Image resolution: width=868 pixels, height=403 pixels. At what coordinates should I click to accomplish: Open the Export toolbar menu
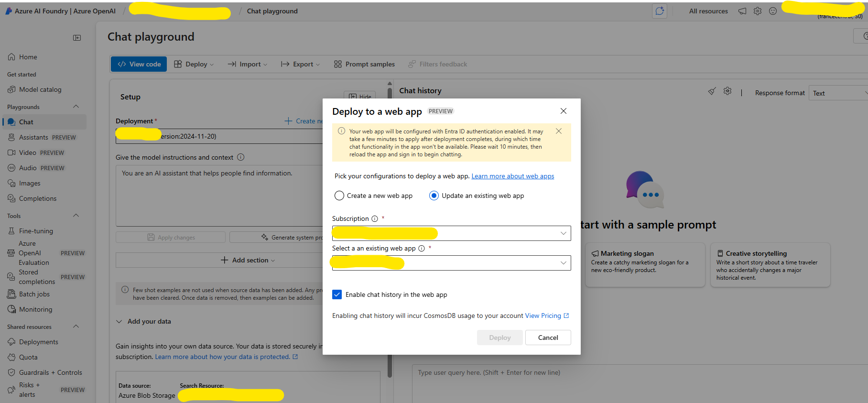pos(300,64)
